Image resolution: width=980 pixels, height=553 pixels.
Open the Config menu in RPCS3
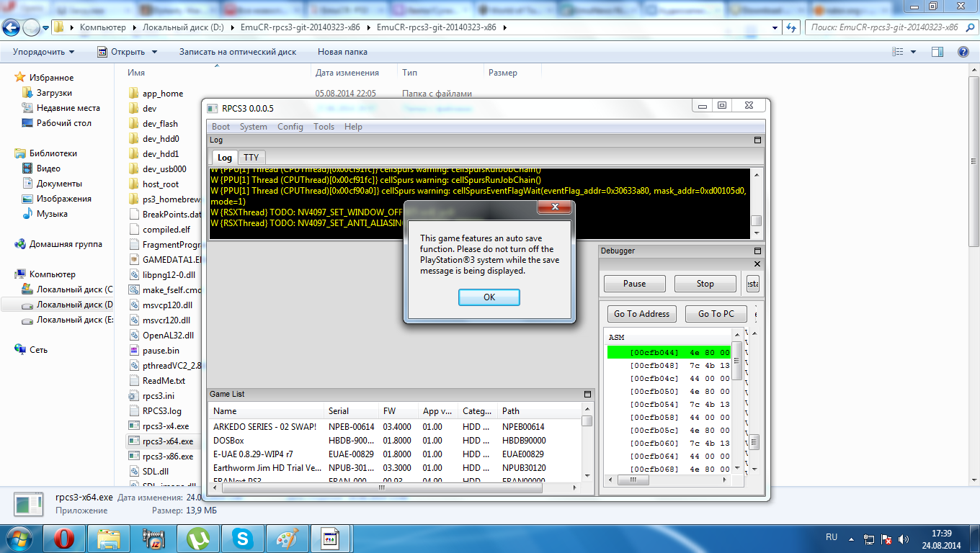pos(290,127)
